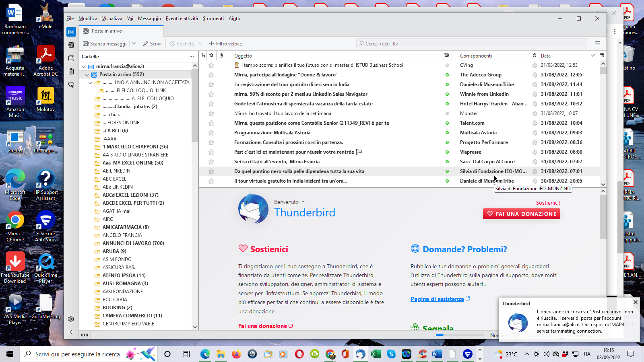This screenshot has width=644, height=362.
Task: Open Opera browser from the taskbar
Action: [x=299, y=354]
